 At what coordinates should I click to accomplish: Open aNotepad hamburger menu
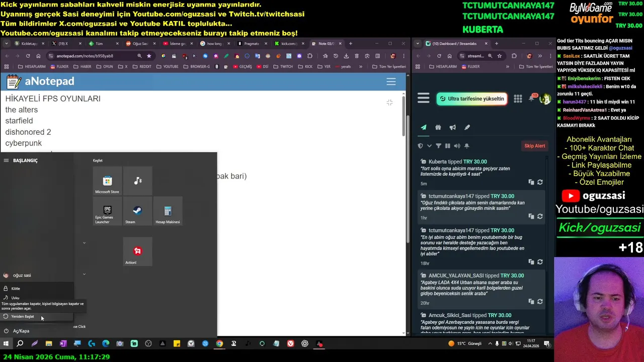[391, 81]
